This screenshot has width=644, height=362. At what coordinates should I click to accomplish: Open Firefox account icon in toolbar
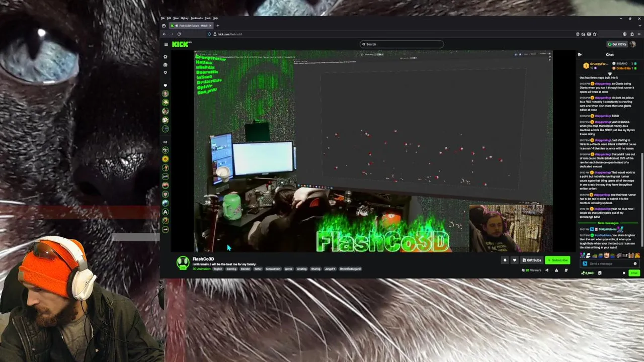[x=624, y=34]
